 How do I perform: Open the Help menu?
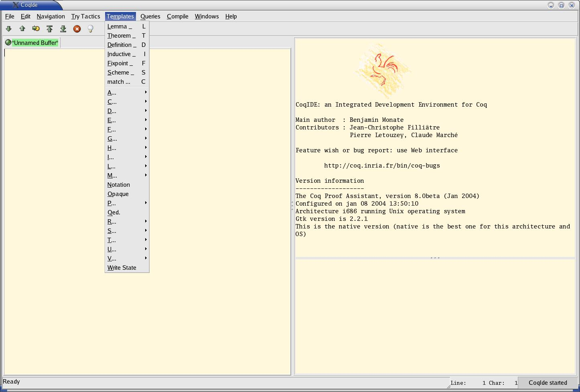tap(231, 16)
